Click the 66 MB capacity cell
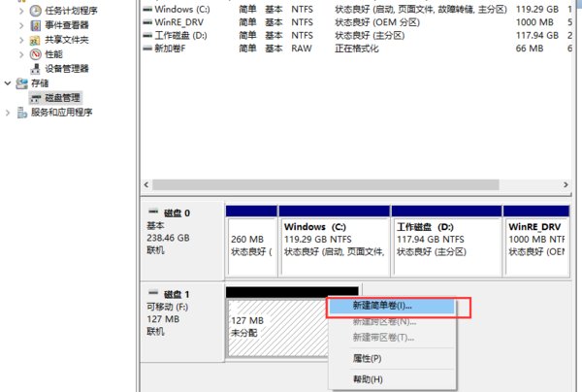The width and height of the screenshot is (582, 392). (x=530, y=49)
